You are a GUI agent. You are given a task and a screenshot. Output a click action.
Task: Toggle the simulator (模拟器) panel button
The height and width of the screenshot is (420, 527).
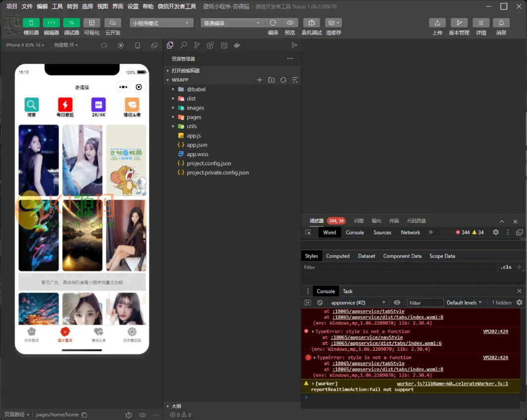31,23
